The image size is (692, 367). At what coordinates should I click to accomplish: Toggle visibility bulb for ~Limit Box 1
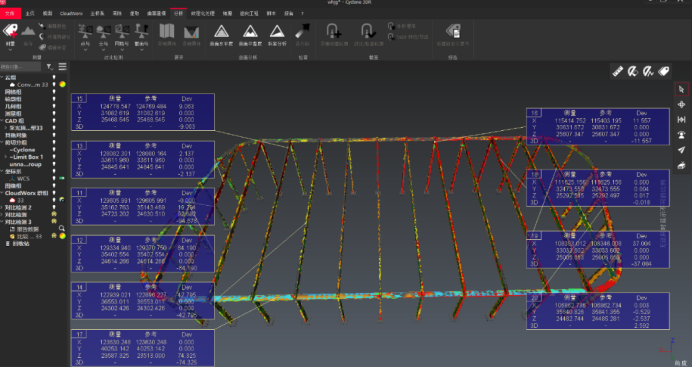(x=54, y=157)
